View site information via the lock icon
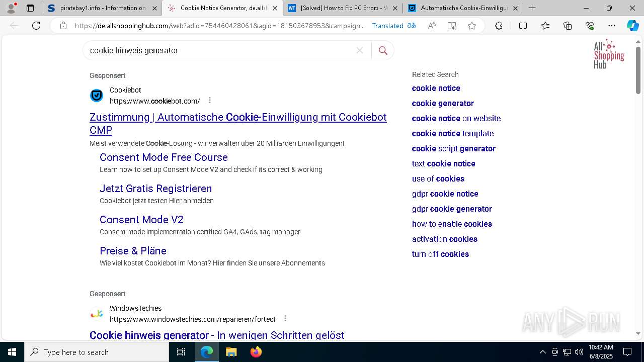The image size is (644, 362). (x=63, y=26)
